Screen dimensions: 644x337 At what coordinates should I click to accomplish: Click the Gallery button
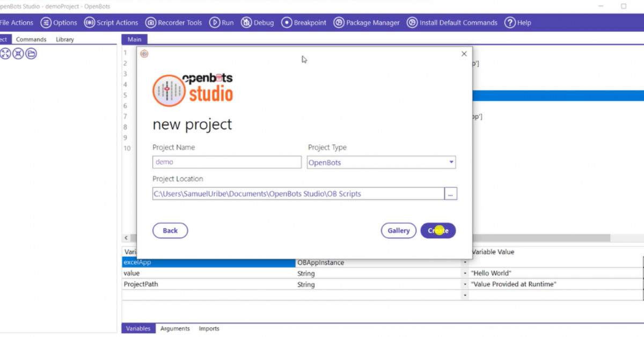click(x=398, y=230)
